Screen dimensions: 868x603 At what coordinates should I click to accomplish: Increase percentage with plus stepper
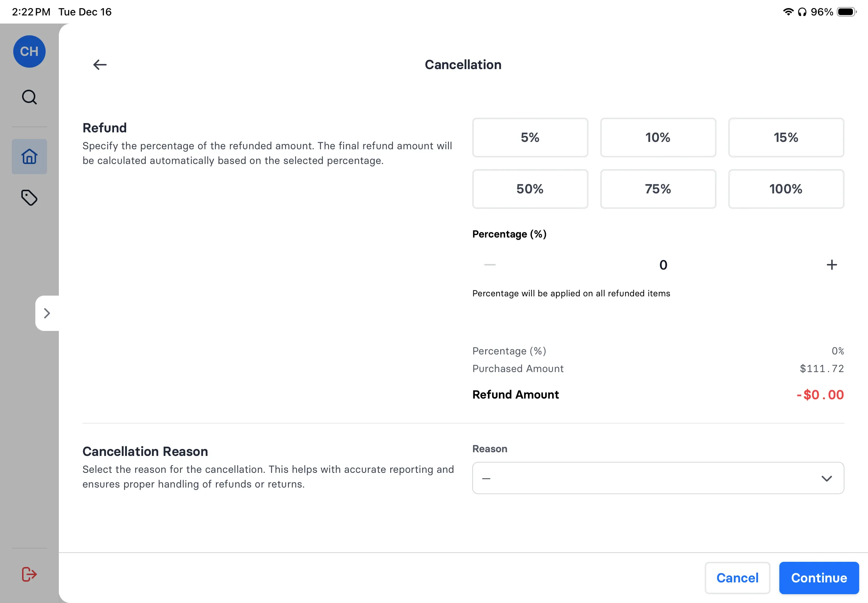pos(831,264)
